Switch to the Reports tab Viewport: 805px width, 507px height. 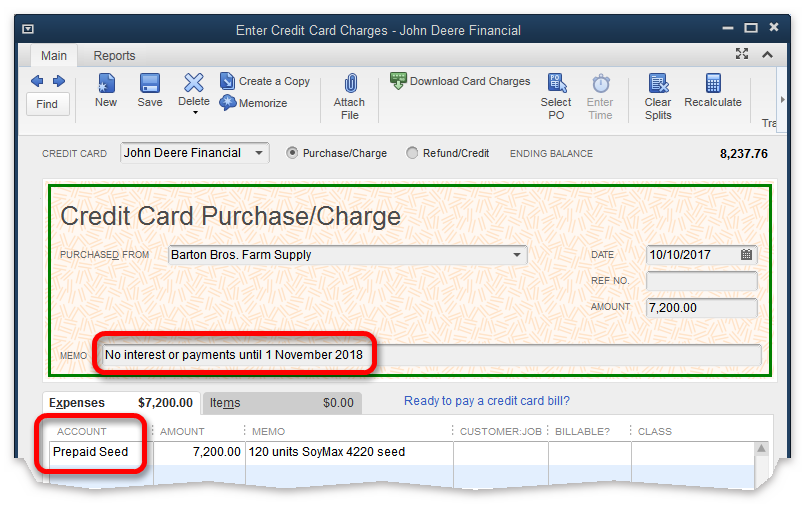114,55
